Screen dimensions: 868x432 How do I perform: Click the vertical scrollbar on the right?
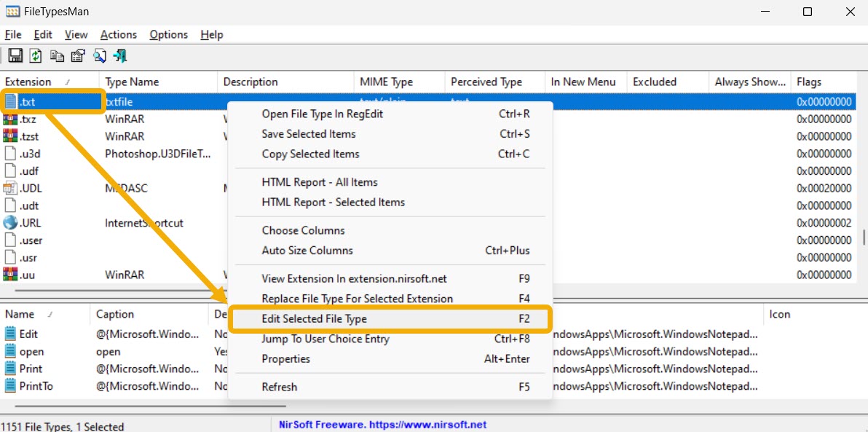pos(862,182)
